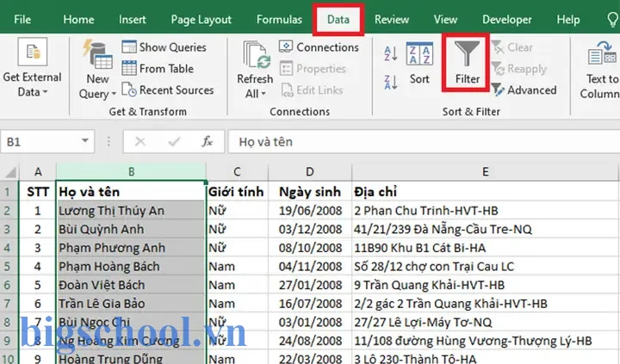Click the STT header cell
620x364 pixels.
[38, 192]
